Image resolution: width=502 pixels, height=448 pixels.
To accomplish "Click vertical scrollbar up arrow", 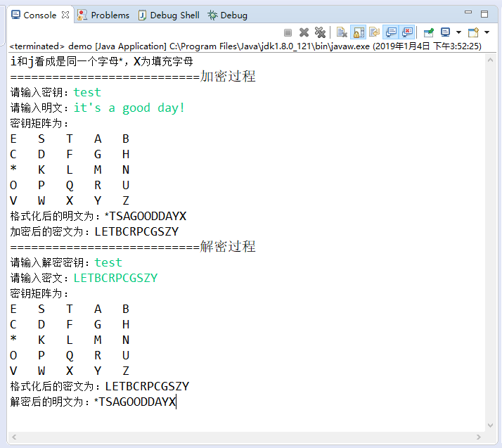I will [490, 60].
